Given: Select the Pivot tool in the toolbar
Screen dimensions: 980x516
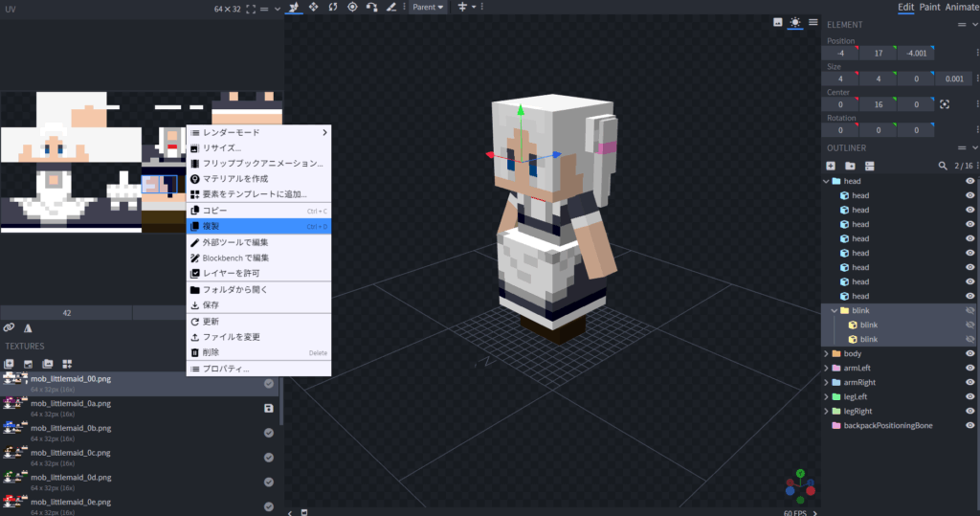Looking at the screenshot, I should (352, 8).
